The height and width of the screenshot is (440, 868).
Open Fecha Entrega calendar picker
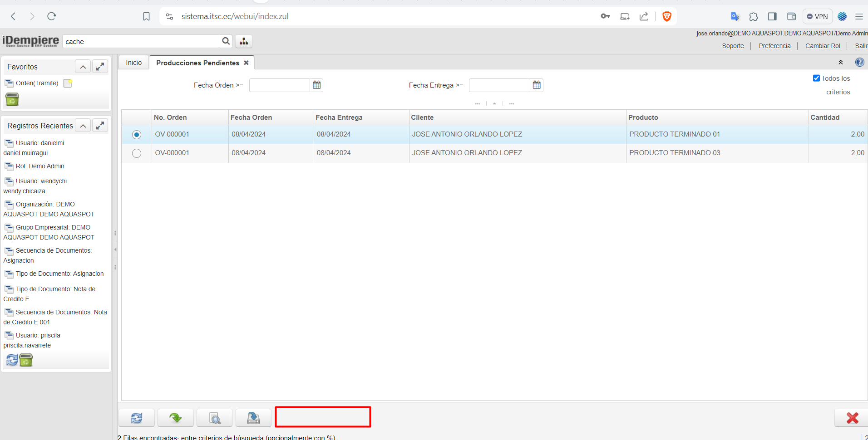click(537, 85)
